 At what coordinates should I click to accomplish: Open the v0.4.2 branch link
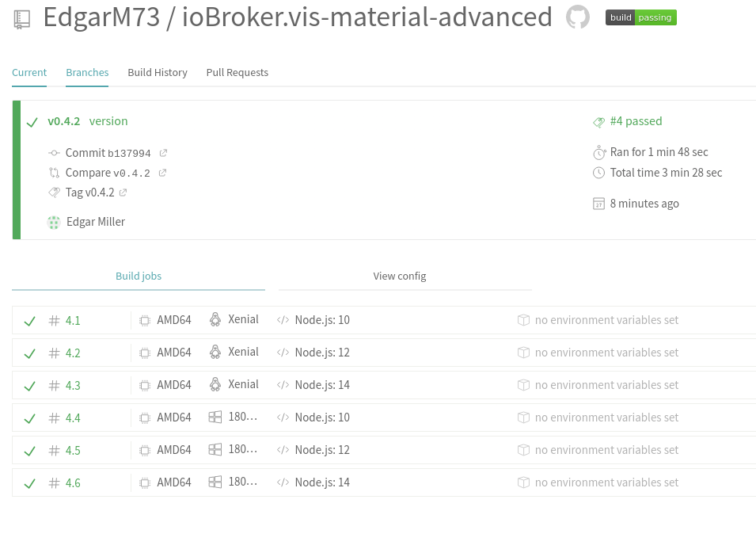tap(64, 121)
